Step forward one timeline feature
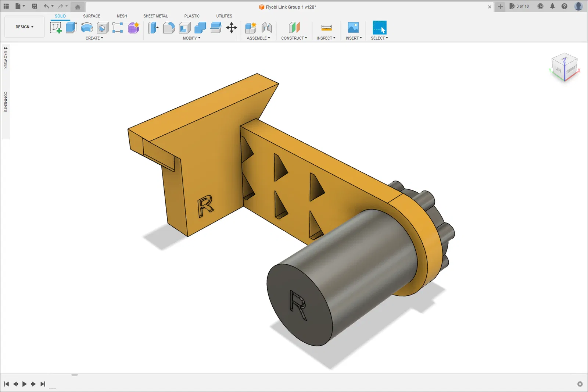588x392 pixels. pos(33,384)
